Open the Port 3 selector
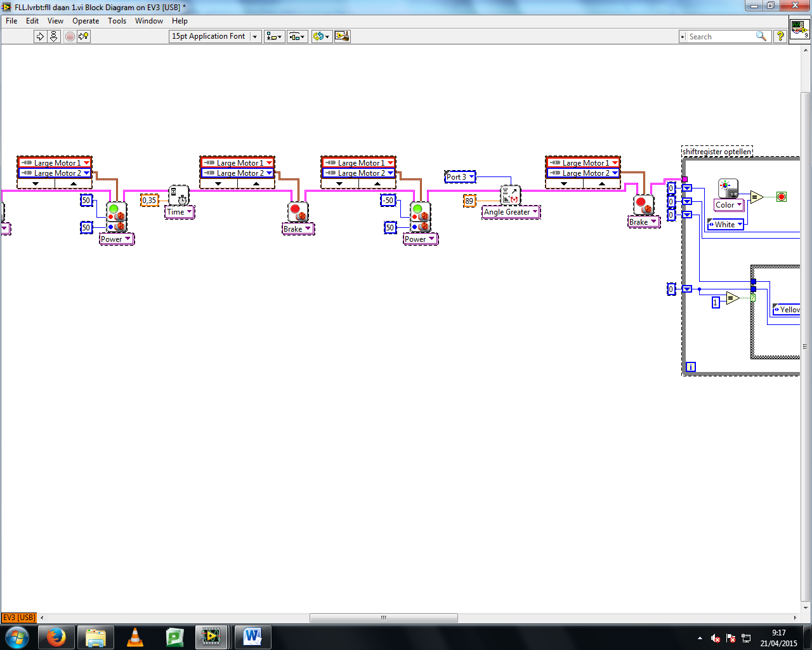Viewport: 812px width, 650px height. pos(461,176)
